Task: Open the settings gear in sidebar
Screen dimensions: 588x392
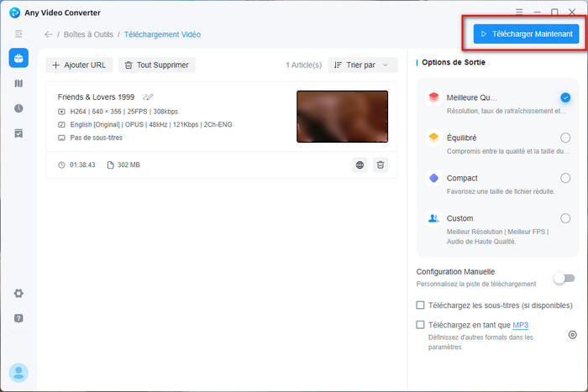Action: 18,293
